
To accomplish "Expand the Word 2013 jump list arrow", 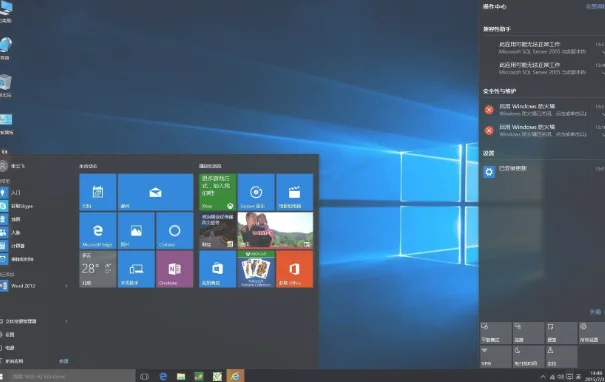I will click(x=66, y=286).
